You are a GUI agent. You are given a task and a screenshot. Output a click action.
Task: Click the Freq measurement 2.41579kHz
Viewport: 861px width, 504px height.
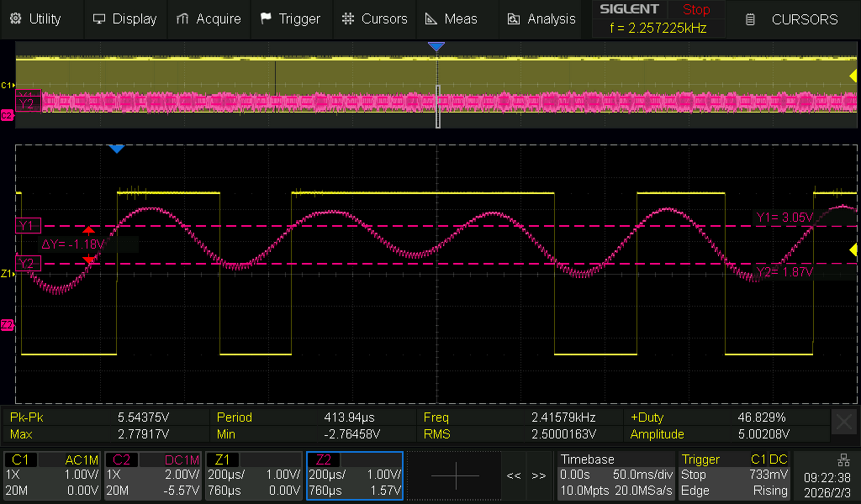pyautogui.click(x=563, y=417)
